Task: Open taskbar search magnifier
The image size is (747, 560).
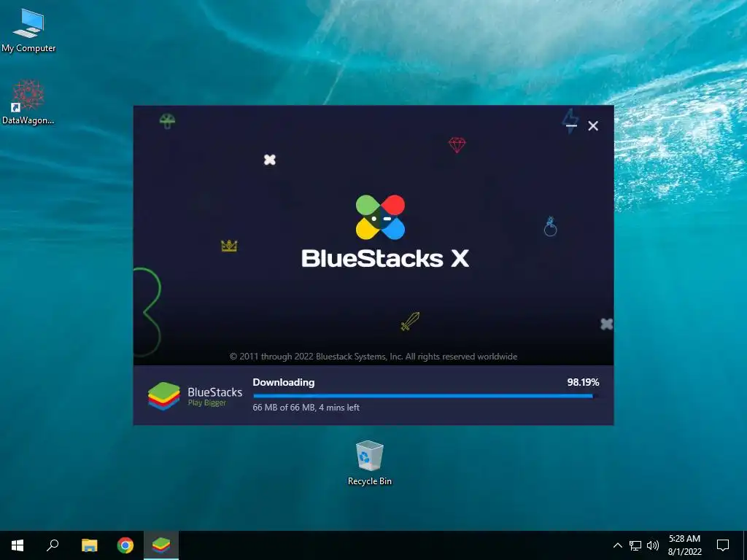Action: 53,545
